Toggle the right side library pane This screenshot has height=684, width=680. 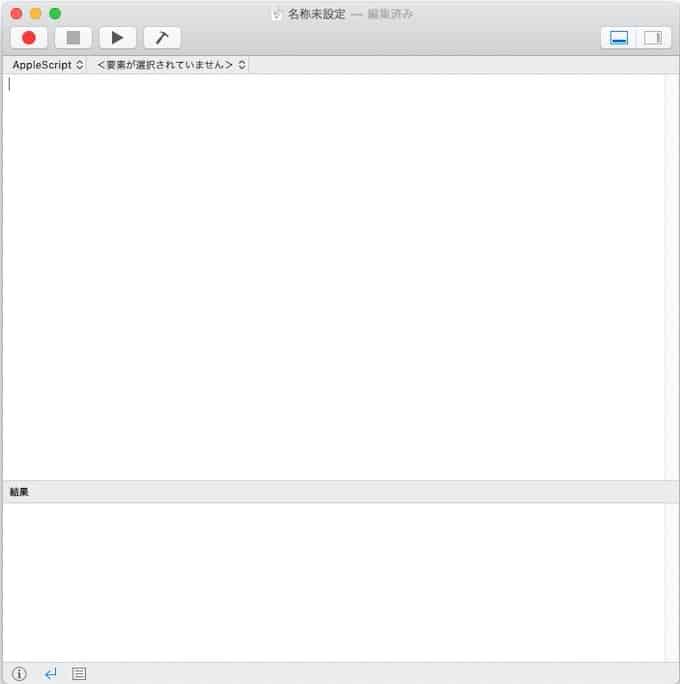[x=653, y=38]
